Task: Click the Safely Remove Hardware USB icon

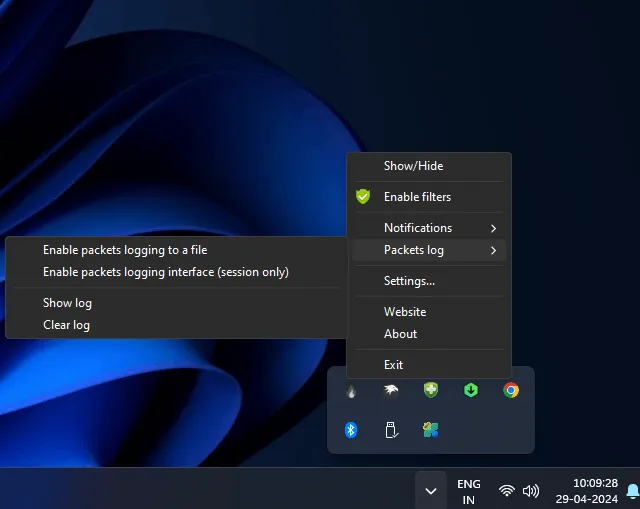Action: click(x=391, y=430)
